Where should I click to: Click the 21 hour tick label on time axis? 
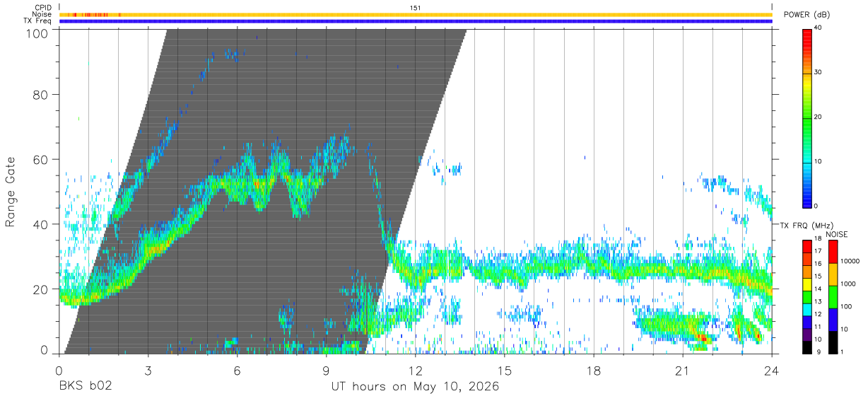pyautogui.click(x=683, y=370)
